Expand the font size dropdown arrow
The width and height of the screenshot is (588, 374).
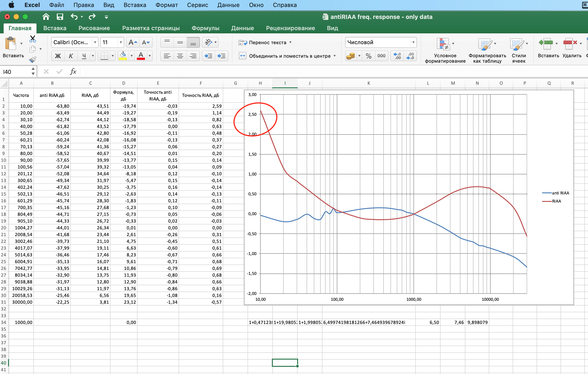point(121,42)
